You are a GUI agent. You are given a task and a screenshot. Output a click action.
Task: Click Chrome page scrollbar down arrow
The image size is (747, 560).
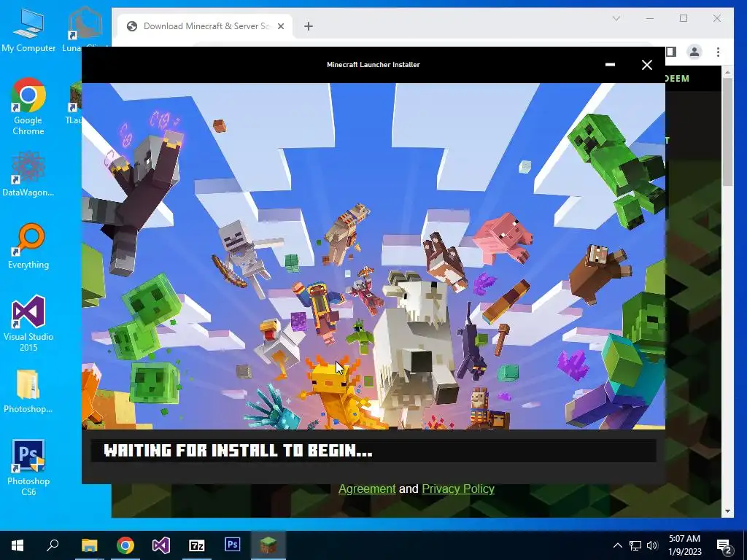click(727, 511)
